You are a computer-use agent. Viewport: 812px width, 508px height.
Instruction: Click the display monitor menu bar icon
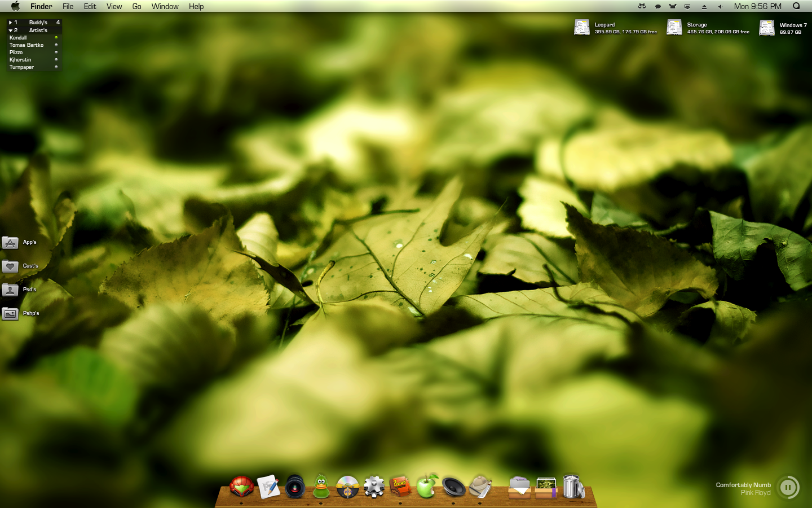coord(687,7)
